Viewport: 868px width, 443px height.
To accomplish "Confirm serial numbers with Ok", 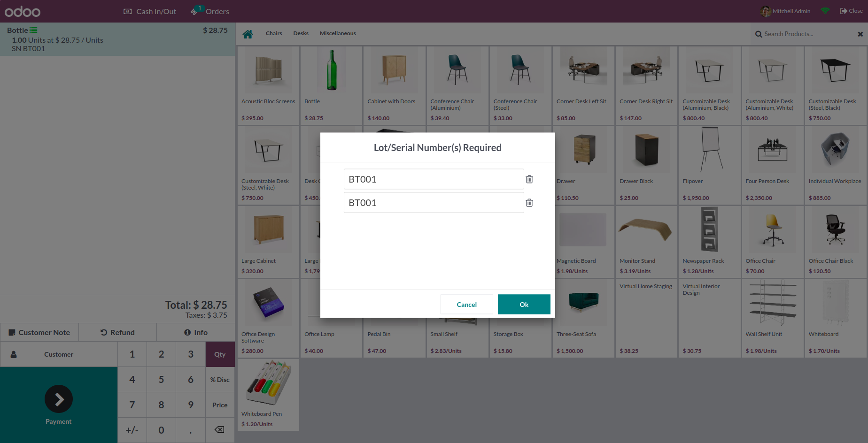I will pyautogui.click(x=524, y=305).
